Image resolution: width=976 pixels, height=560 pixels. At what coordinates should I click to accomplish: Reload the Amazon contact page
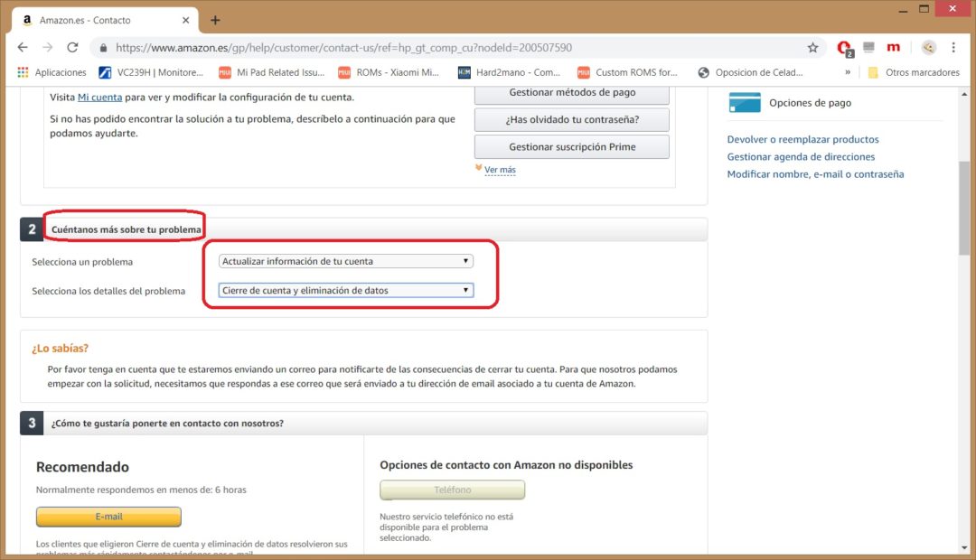(72, 47)
